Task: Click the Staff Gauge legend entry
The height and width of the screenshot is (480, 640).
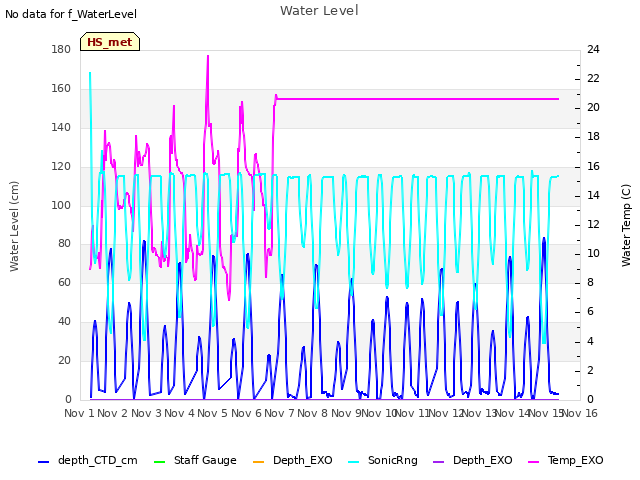Action: pyautogui.click(x=195, y=460)
